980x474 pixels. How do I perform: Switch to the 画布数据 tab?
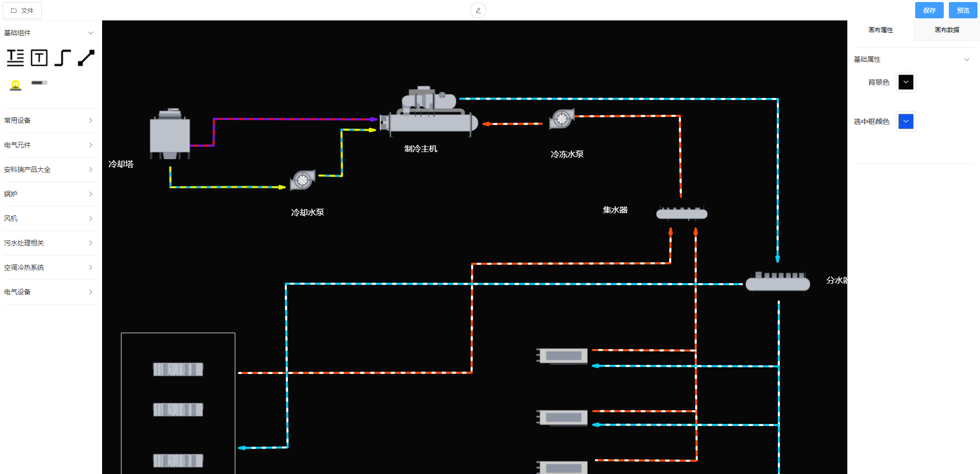(947, 30)
